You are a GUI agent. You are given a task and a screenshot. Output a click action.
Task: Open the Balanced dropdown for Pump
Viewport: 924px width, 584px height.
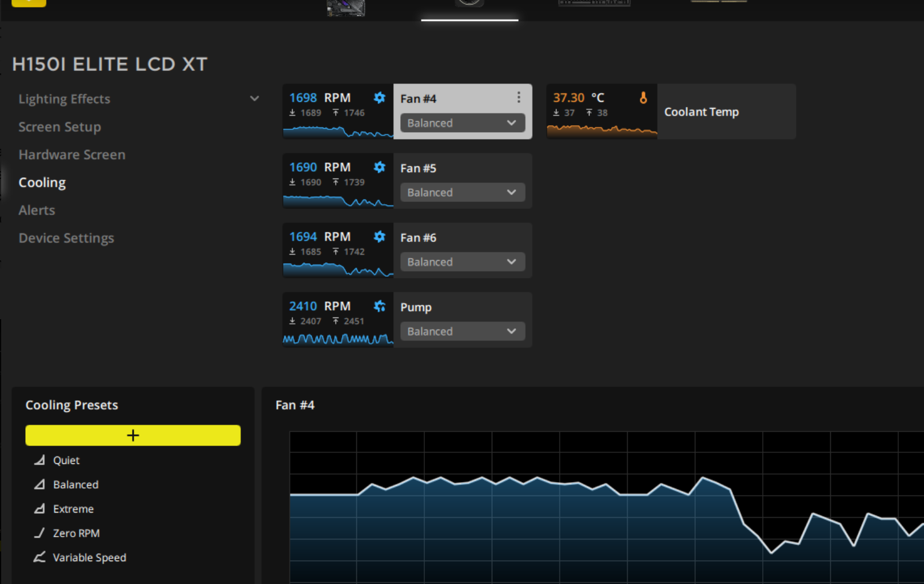click(463, 331)
